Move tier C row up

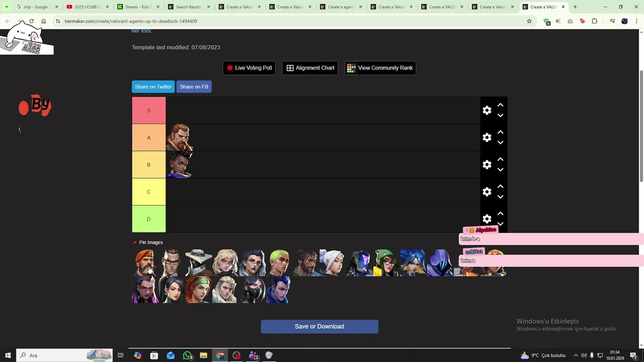tap(501, 187)
